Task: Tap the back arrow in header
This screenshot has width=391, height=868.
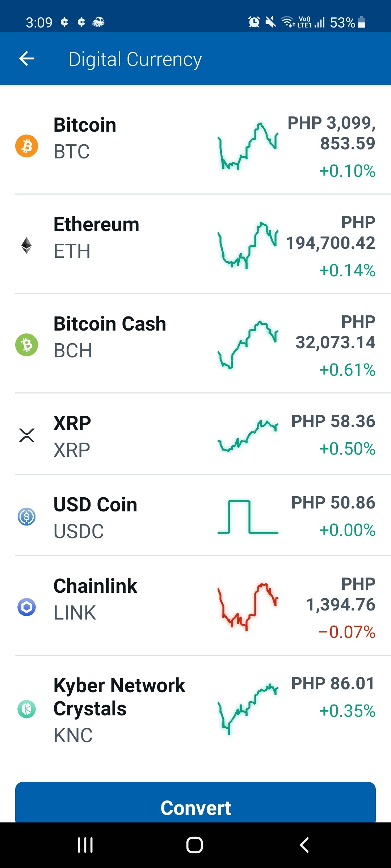Action: click(27, 59)
